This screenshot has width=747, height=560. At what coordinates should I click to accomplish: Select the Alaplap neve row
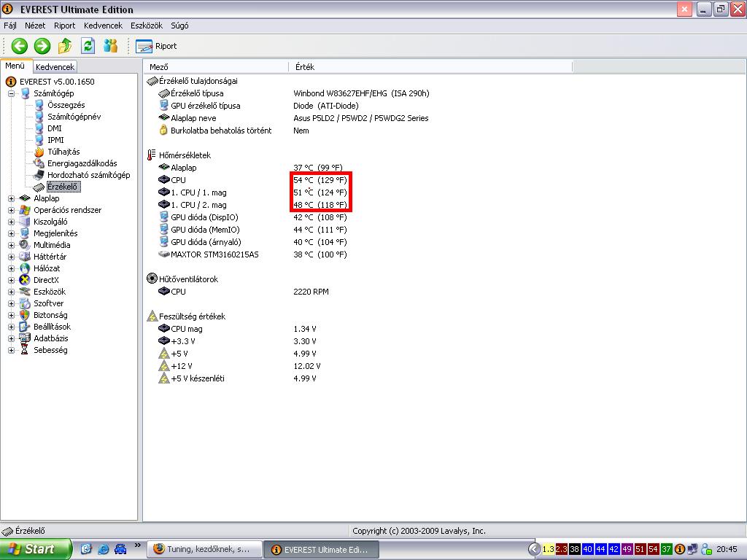pyautogui.click(x=293, y=118)
